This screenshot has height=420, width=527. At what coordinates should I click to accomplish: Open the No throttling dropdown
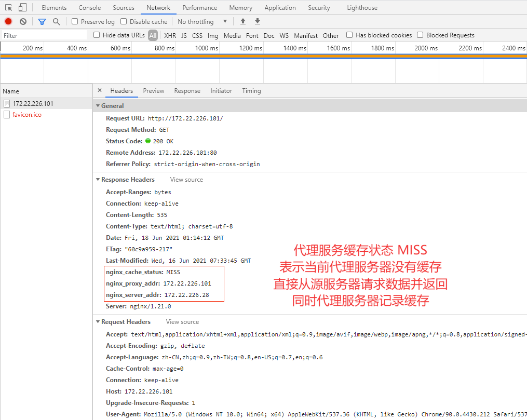pyautogui.click(x=202, y=21)
